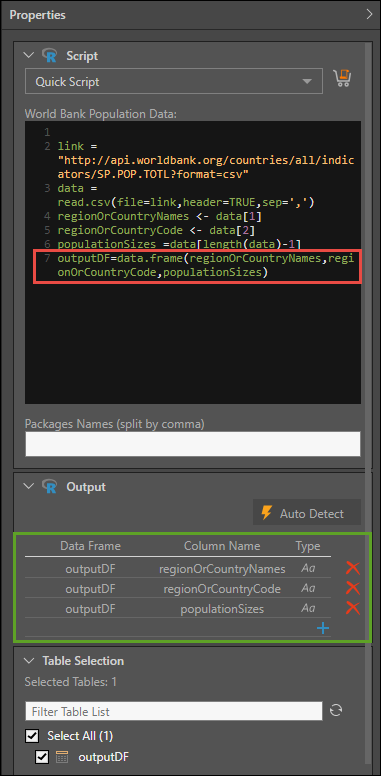Collapse the Properties panel arrow

369,14
